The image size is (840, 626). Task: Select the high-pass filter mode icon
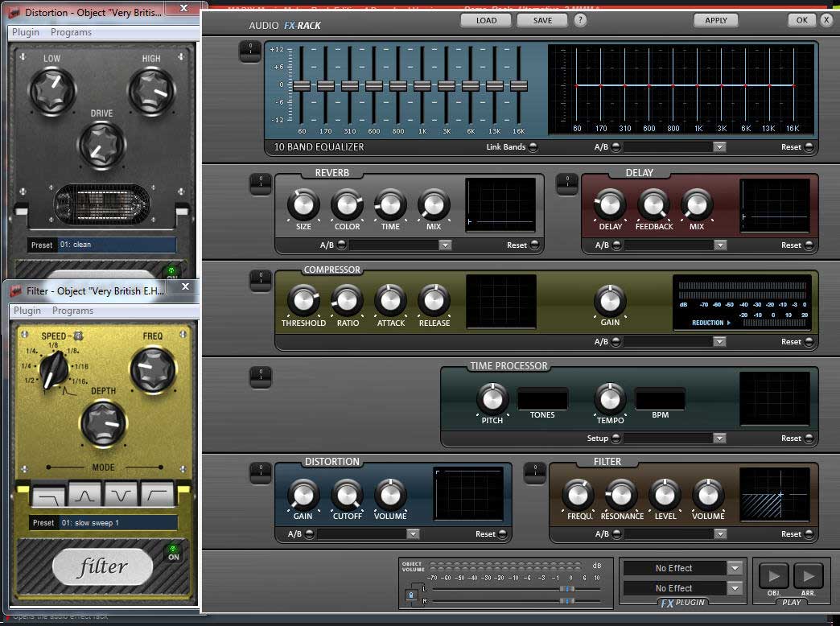point(158,493)
